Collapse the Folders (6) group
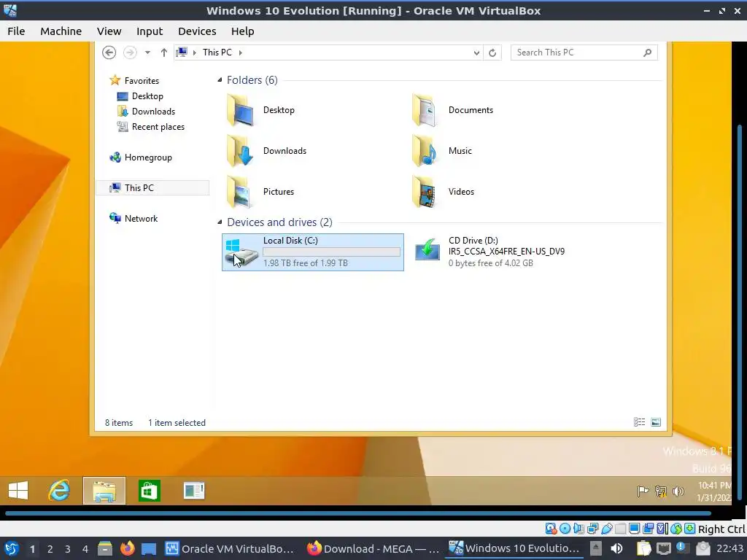The width and height of the screenshot is (747, 560). (220, 80)
